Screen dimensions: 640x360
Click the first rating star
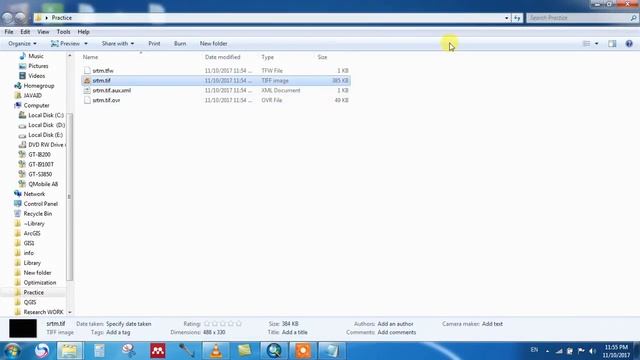[x=207, y=324]
